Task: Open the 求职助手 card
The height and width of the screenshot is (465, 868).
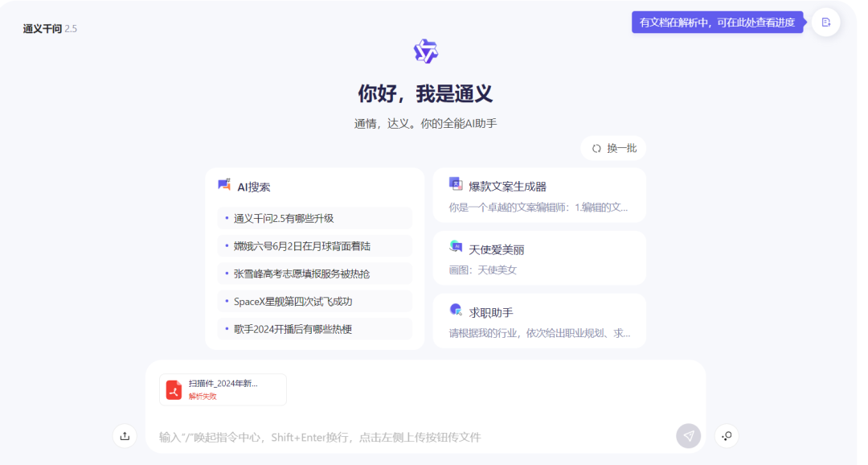Action: 539,322
